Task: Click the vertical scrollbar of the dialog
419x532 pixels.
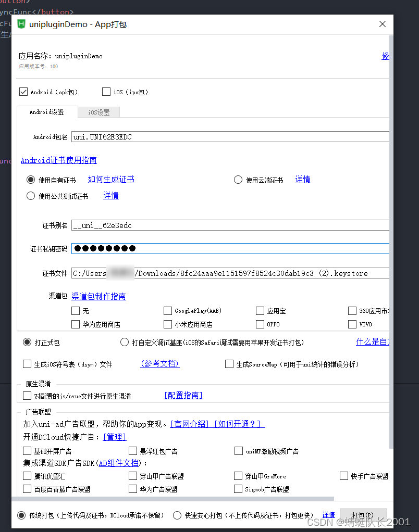Action: [x=391, y=241]
